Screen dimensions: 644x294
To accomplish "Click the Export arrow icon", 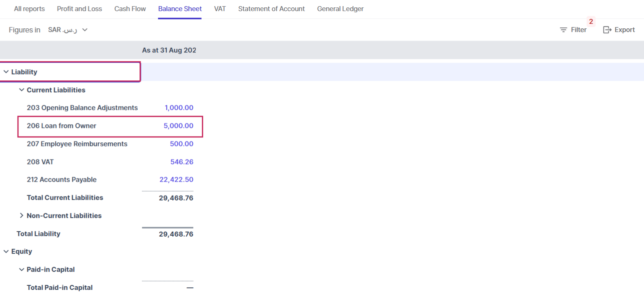I will point(607,30).
